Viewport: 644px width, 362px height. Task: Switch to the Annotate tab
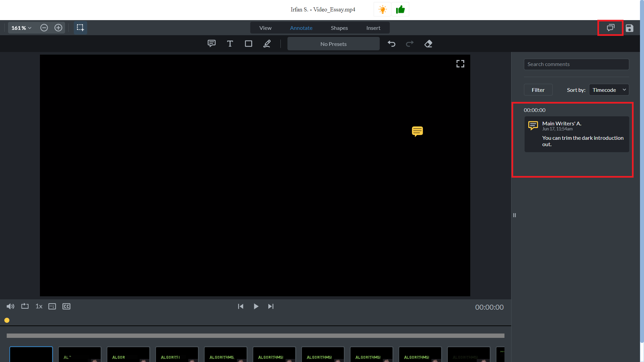click(301, 28)
